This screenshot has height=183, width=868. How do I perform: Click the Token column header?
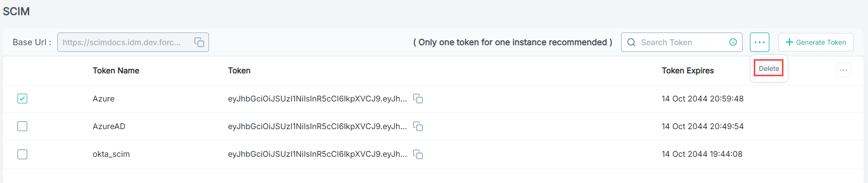239,71
